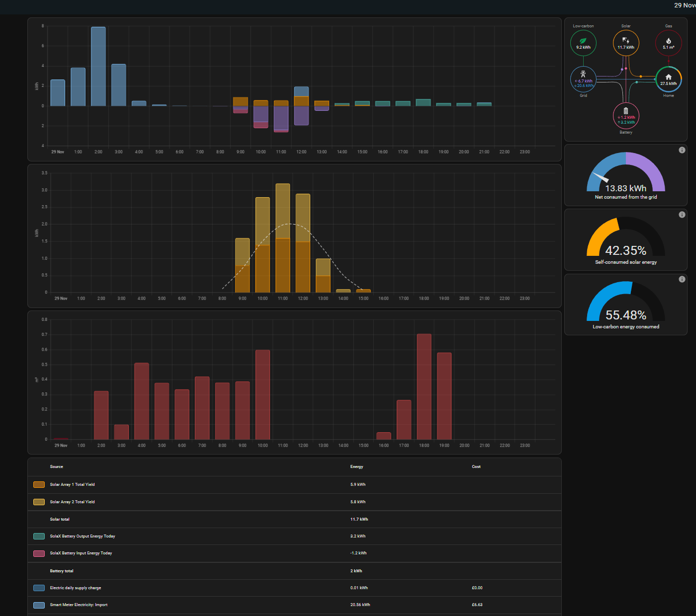Click the 20.56 kWh import value
Screen dimensions: 696x616
(x=360, y=605)
